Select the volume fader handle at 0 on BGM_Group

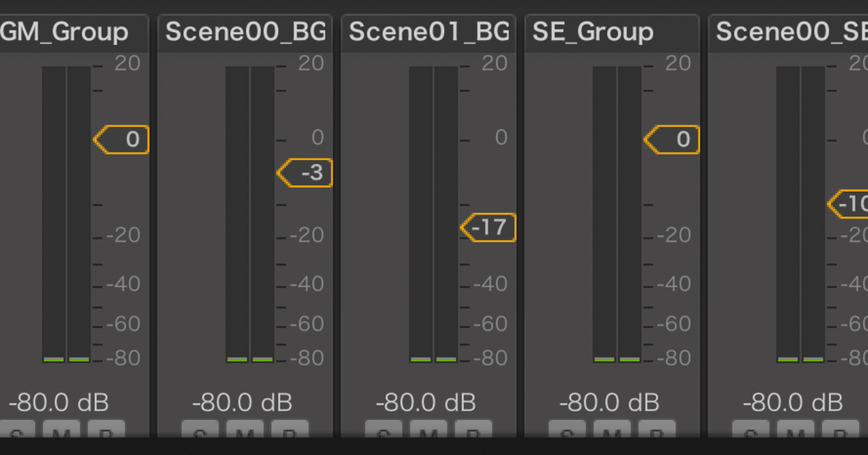(x=121, y=140)
